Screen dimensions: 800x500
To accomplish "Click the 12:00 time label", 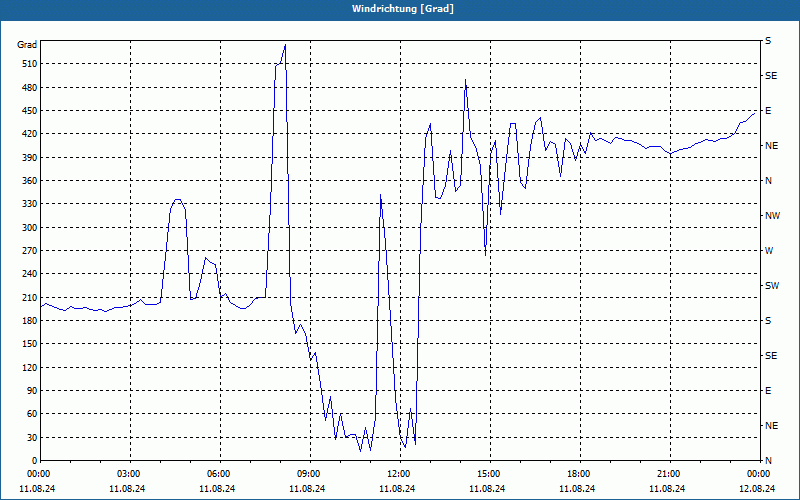I will 398,473.
